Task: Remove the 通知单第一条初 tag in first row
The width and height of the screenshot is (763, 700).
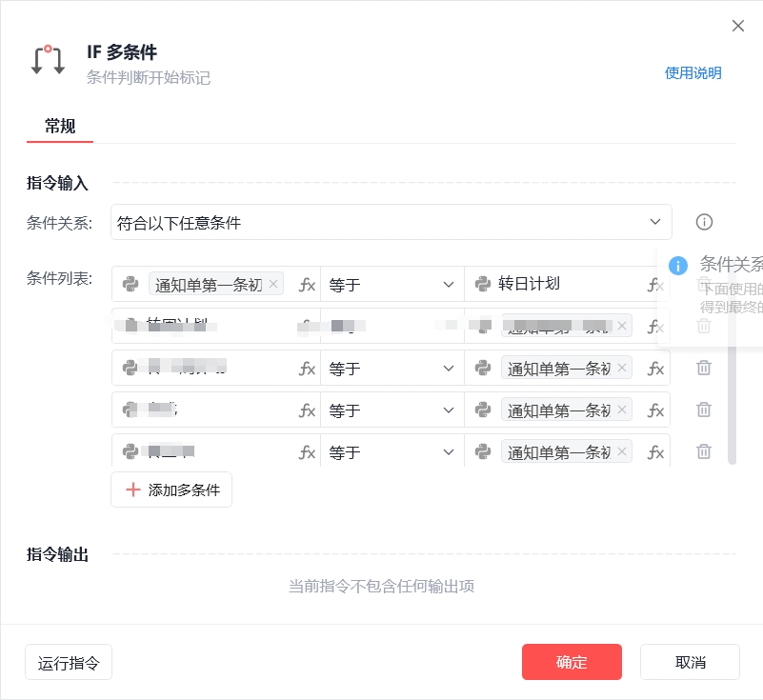Action: (x=273, y=284)
